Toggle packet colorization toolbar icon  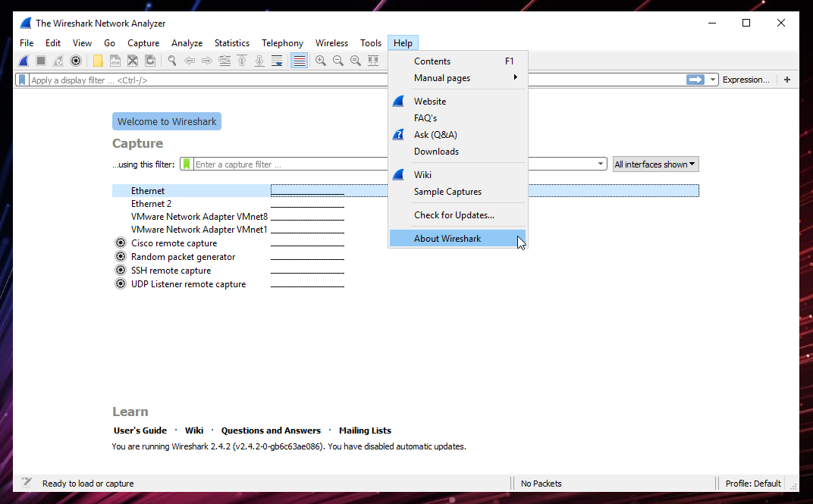[299, 61]
